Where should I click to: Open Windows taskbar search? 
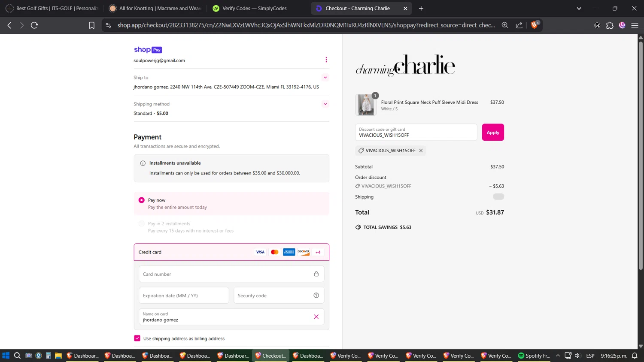17,356
